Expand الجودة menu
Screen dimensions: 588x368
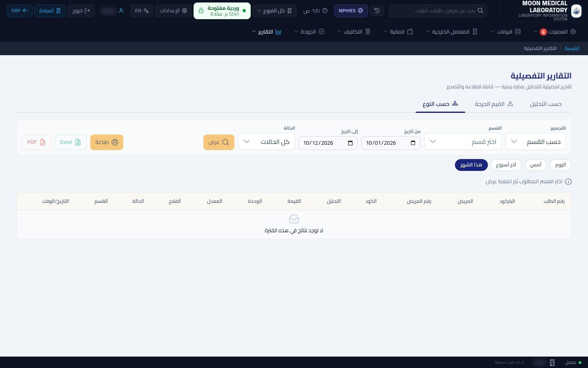309,32
